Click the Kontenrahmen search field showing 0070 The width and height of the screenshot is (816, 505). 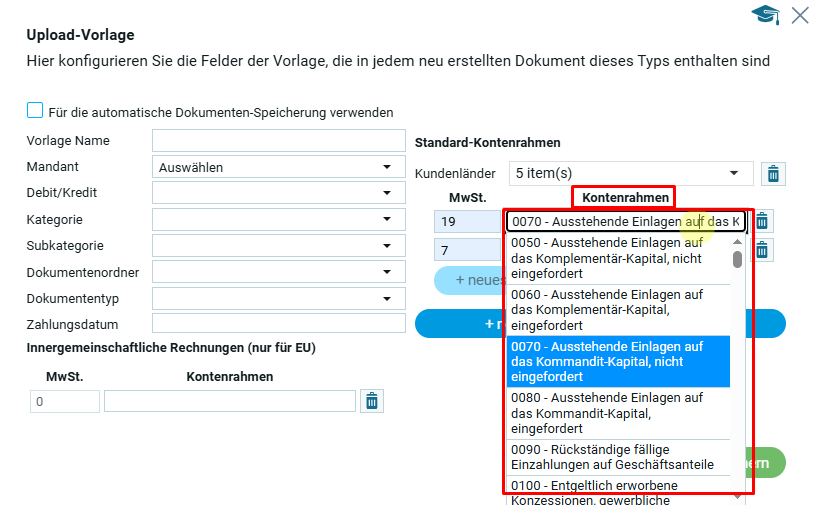(625, 221)
